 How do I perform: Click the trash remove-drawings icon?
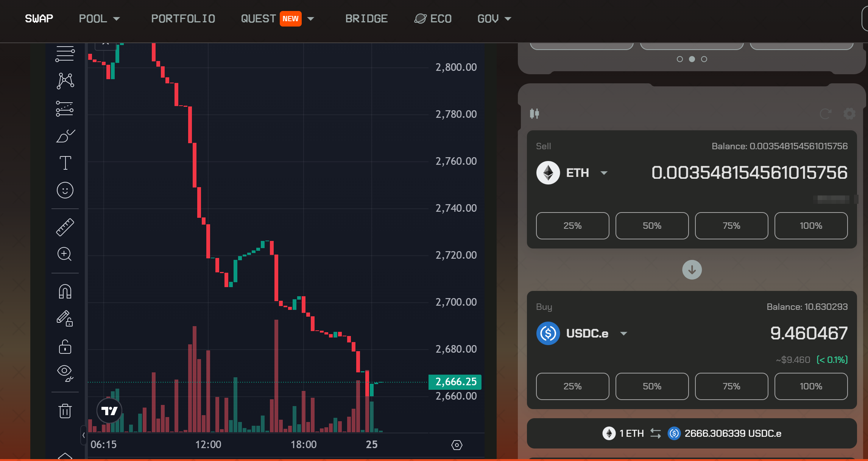coord(65,411)
